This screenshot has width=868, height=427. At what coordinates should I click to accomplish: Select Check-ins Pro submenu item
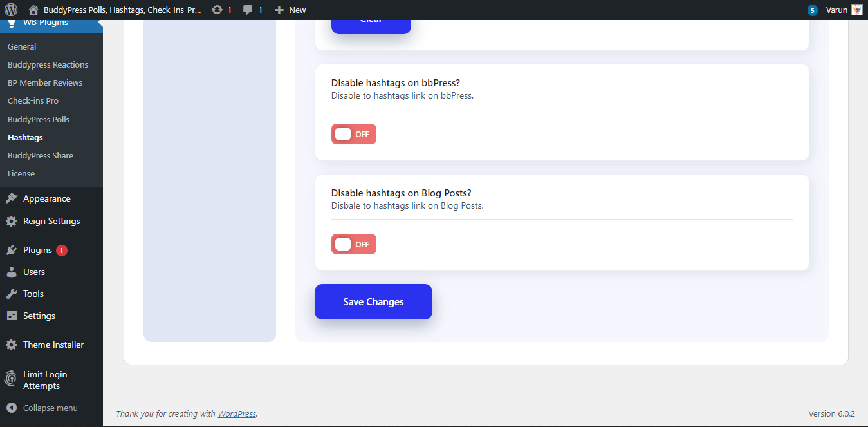tap(33, 101)
